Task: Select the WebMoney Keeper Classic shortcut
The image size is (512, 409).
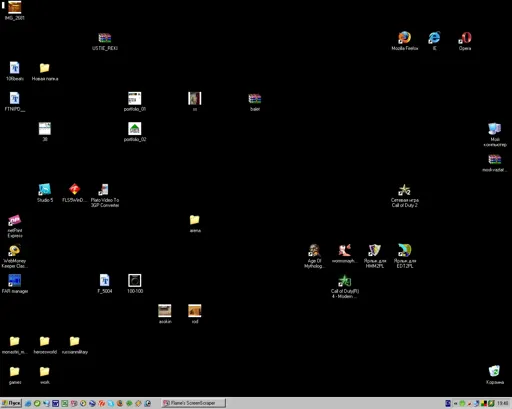Action: pos(14,250)
